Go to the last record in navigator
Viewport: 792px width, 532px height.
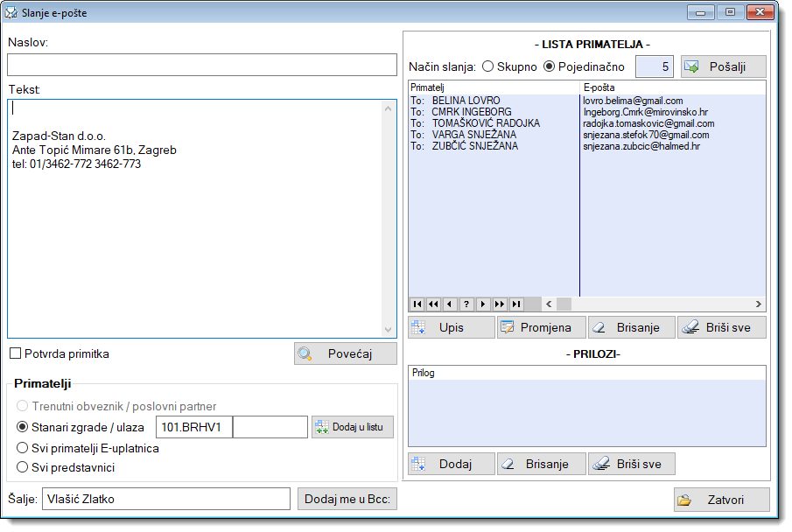(x=516, y=304)
